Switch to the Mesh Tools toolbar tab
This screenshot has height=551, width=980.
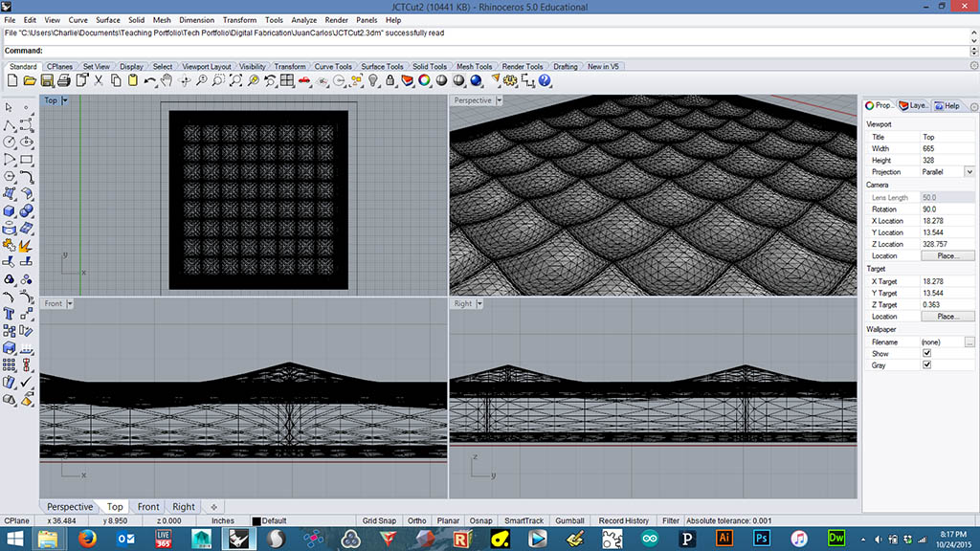474,67
